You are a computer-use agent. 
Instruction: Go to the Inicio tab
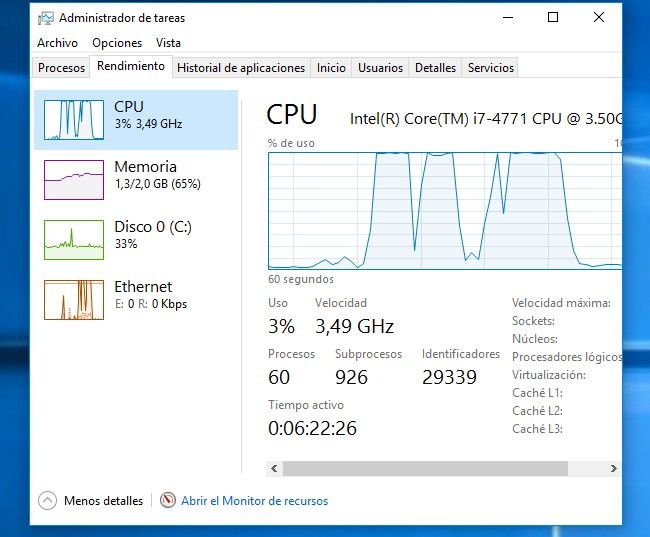[331, 68]
